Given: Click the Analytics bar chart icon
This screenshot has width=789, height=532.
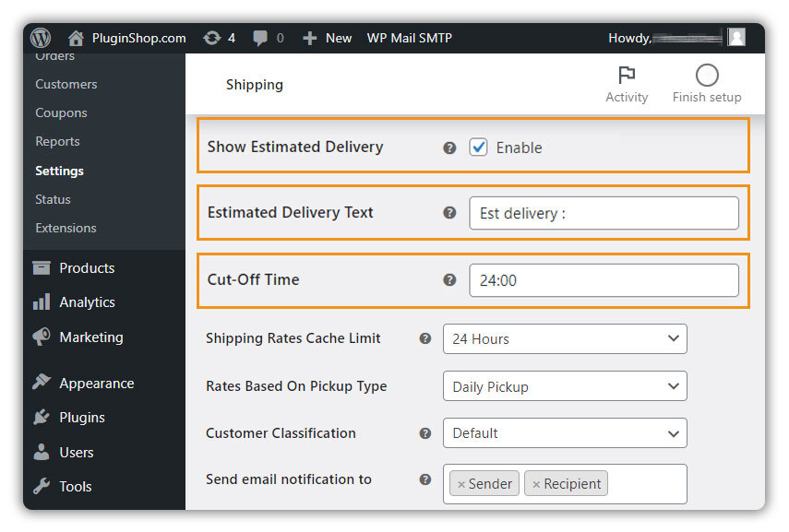Looking at the screenshot, I should (42, 302).
